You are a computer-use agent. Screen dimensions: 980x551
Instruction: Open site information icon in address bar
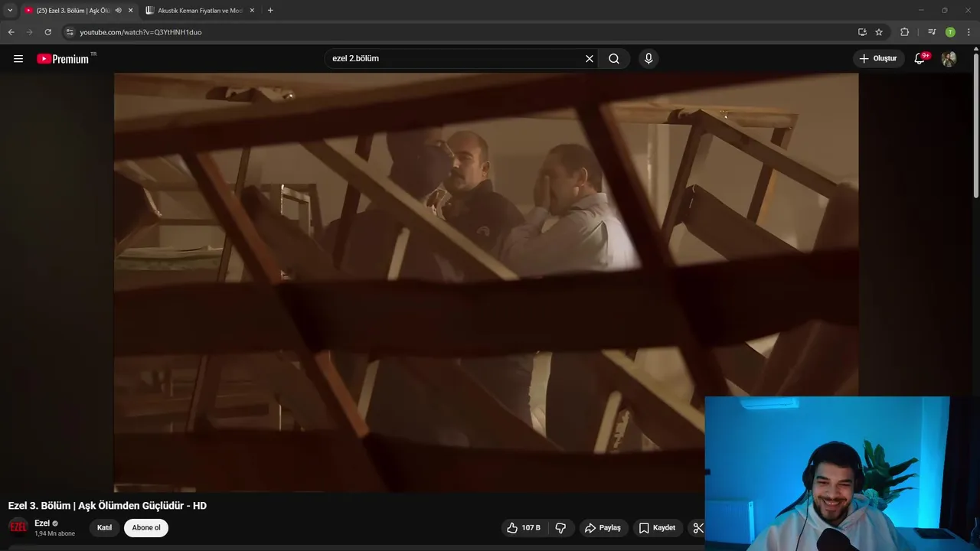[70, 32]
